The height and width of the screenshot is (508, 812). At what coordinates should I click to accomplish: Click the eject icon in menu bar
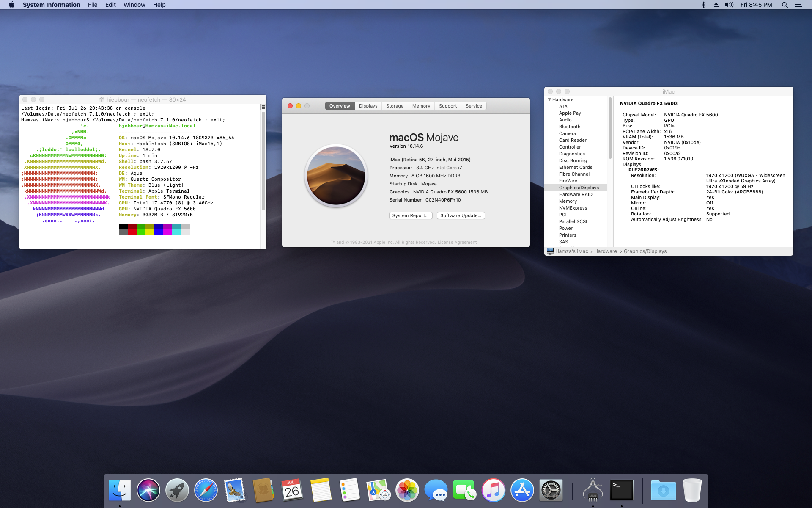click(x=716, y=5)
